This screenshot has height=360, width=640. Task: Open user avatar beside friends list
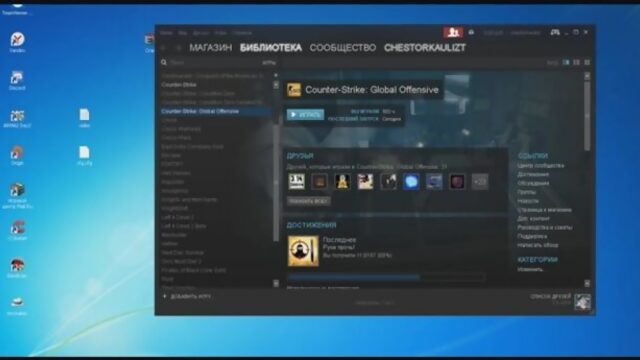582,301
